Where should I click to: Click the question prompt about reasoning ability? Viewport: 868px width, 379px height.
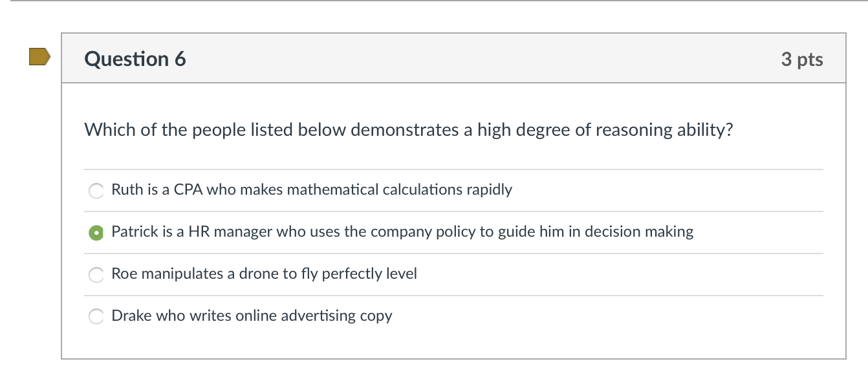[x=409, y=130]
